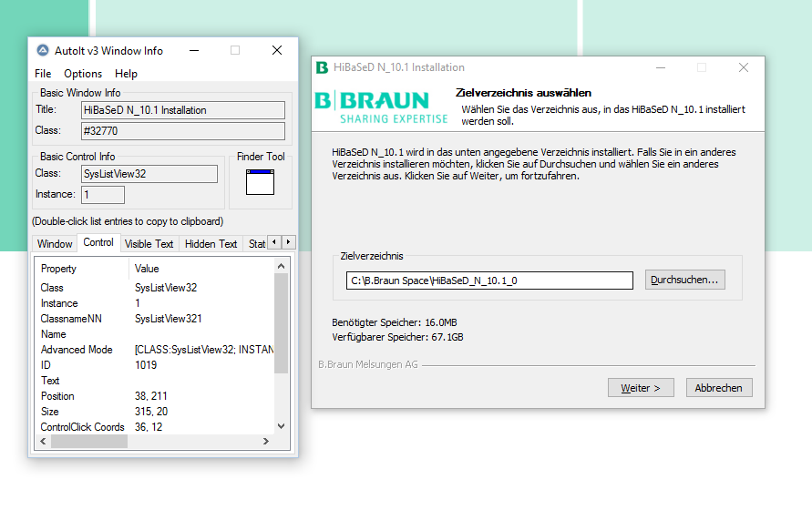
Task: Open the Hidden Text tab
Action: tap(211, 244)
